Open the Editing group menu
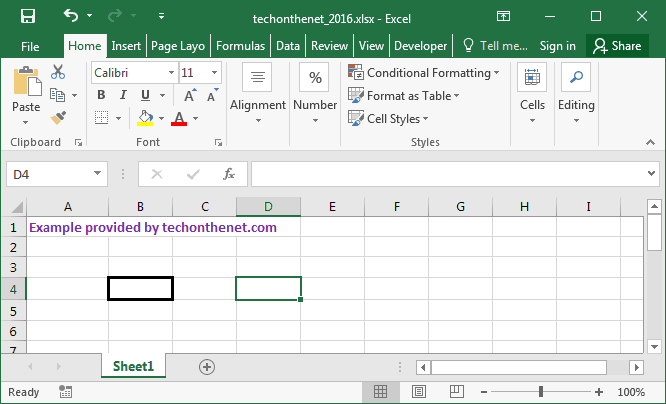666x404 pixels. pyautogui.click(x=576, y=93)
